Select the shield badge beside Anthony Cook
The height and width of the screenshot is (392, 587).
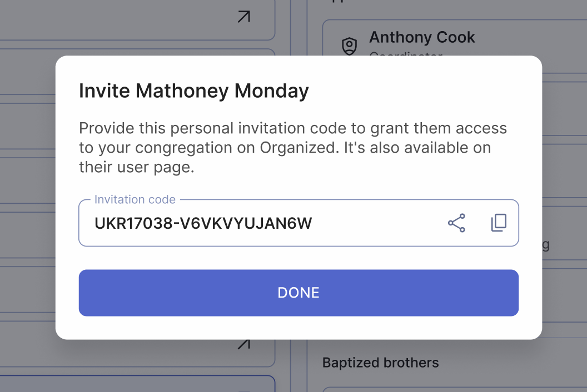tap(349, 46)
